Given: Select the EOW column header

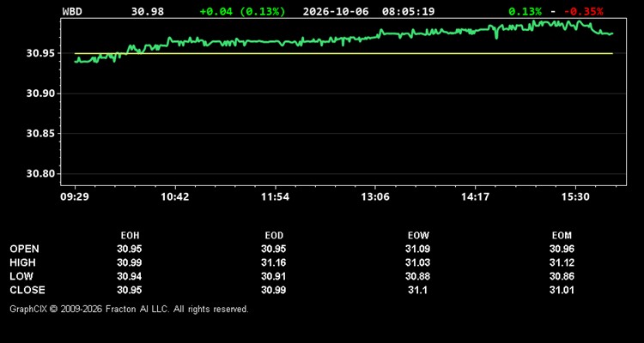Looking at the screenshot, I should [418, 236].
